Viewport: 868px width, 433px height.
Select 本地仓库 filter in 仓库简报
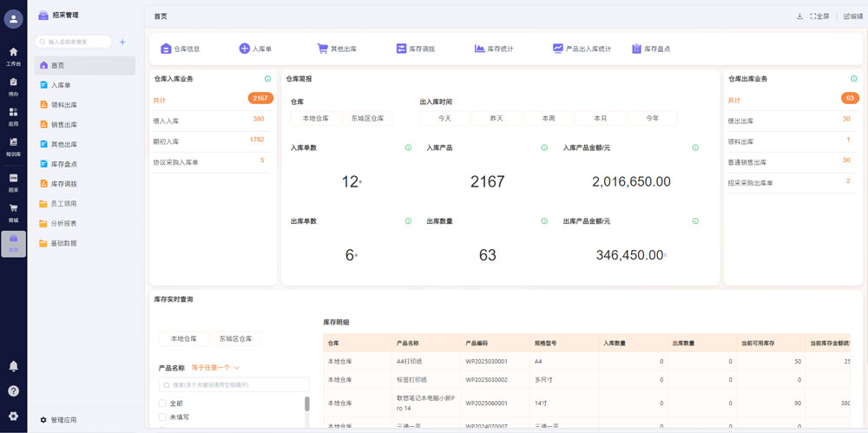click(x=315, y=118)
